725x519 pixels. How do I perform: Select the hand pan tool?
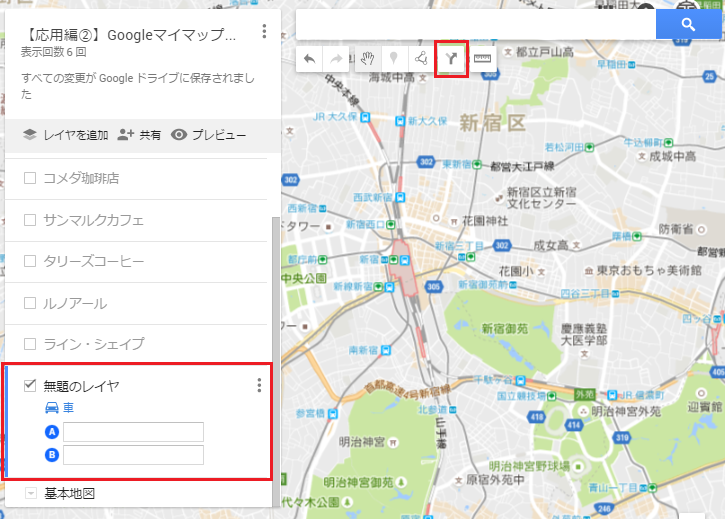(368, 59)
